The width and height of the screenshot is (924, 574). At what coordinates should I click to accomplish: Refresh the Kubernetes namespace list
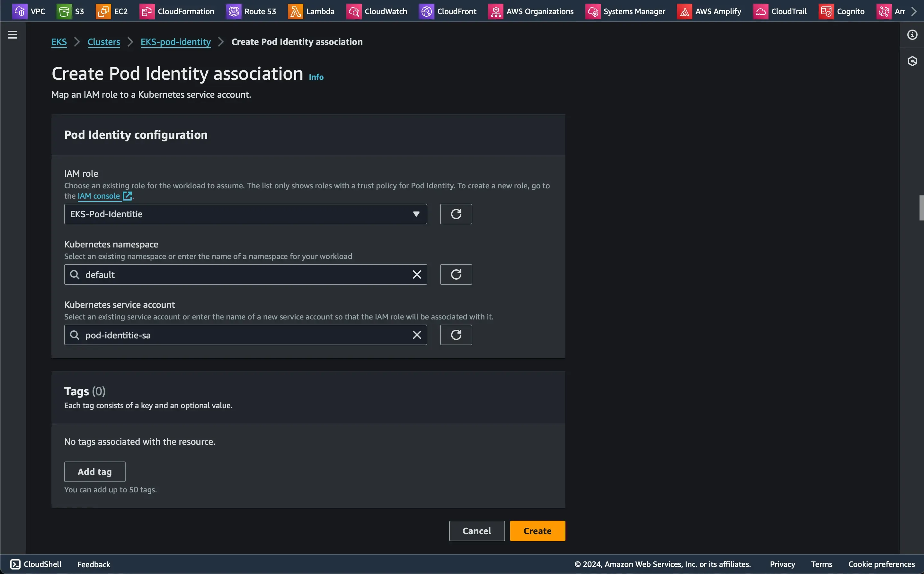456,274
